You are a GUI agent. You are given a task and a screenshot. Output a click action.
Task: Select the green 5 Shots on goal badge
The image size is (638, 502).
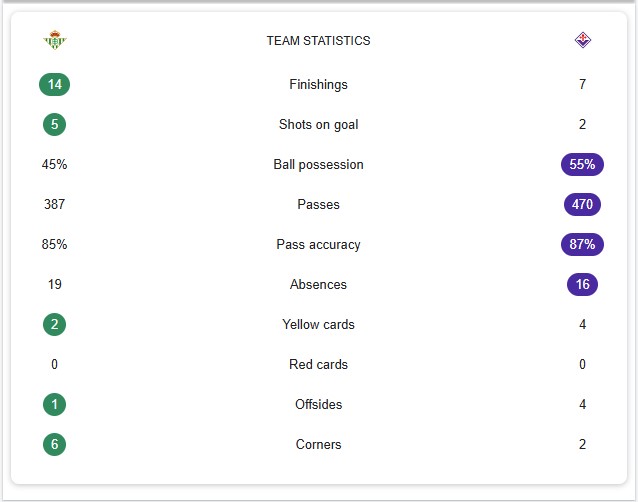coord(55,124)
